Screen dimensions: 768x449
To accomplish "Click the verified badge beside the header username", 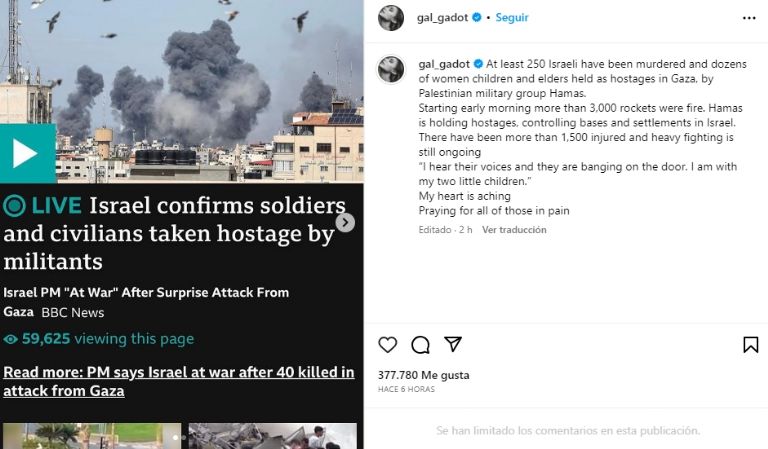I will tap(478, 18).
